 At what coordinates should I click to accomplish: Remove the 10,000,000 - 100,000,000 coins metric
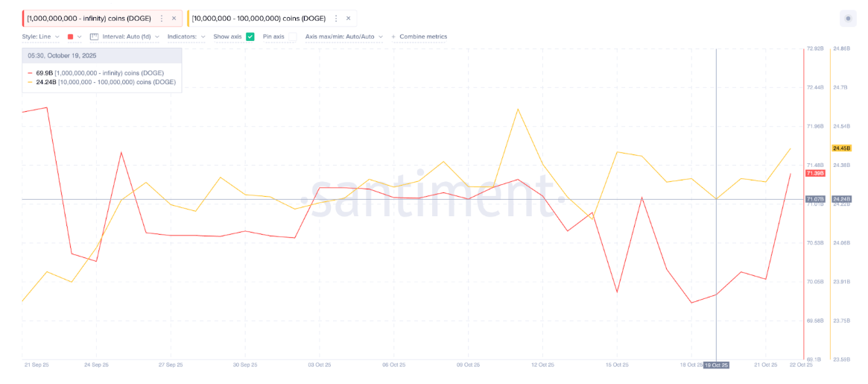point(348,18)
